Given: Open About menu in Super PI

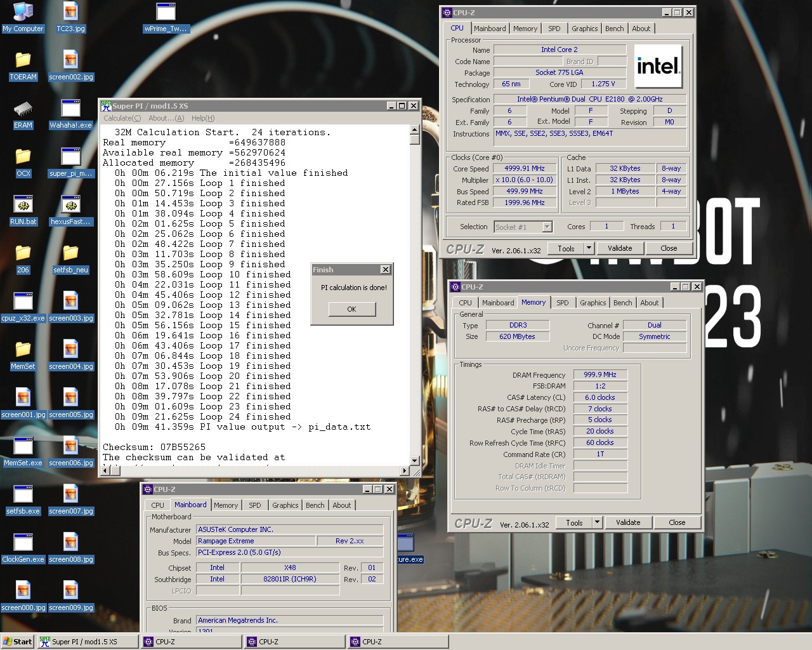Looking at the screenshot, I should click(166, 118).
